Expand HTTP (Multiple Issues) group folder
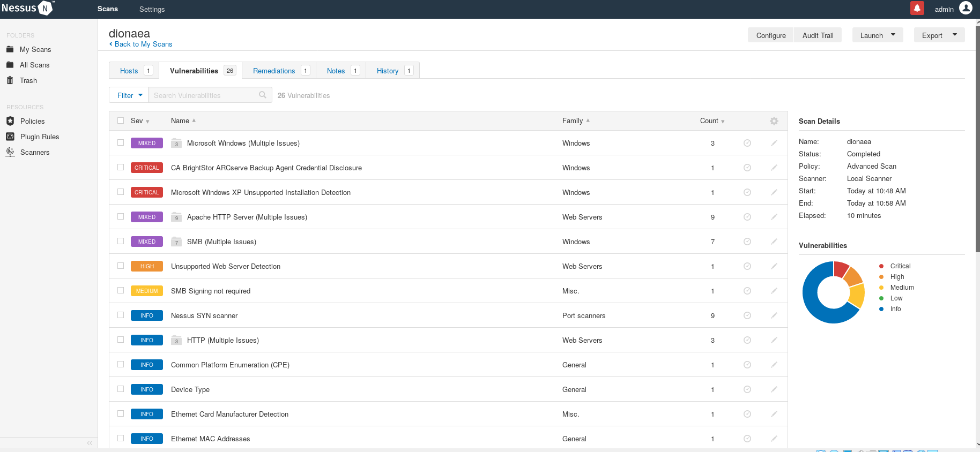The height and width of the screenshot is (452, 980). [176, 340]
